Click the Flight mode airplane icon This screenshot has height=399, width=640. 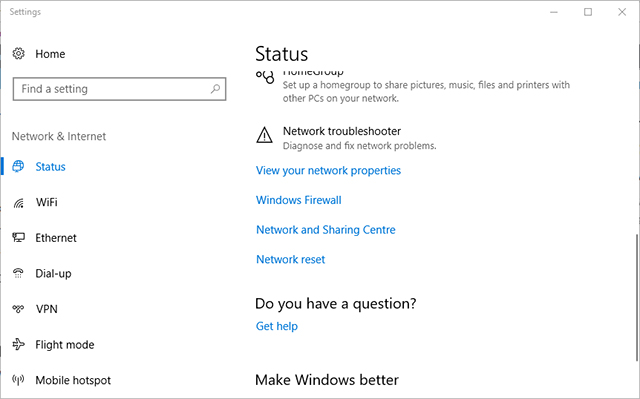pyautogui.click(x=18, y=344)
